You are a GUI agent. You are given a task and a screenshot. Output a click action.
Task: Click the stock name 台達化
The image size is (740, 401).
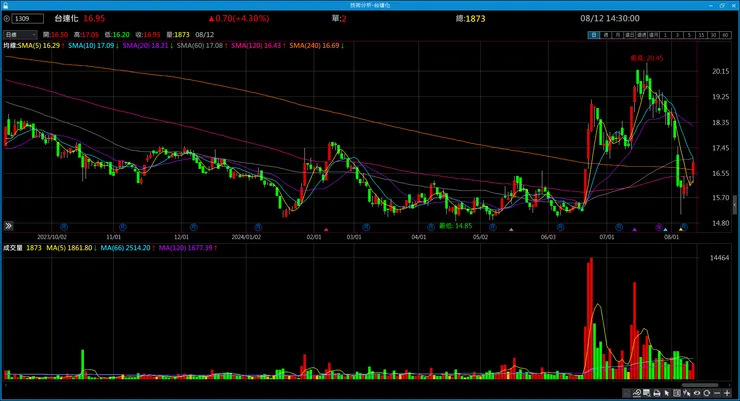click(x=66, y=18)
